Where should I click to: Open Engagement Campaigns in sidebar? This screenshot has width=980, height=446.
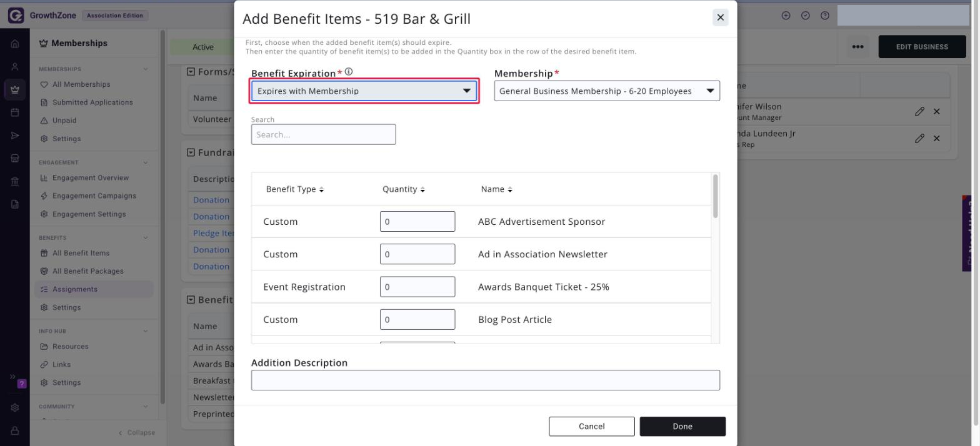tap(94, 196)
